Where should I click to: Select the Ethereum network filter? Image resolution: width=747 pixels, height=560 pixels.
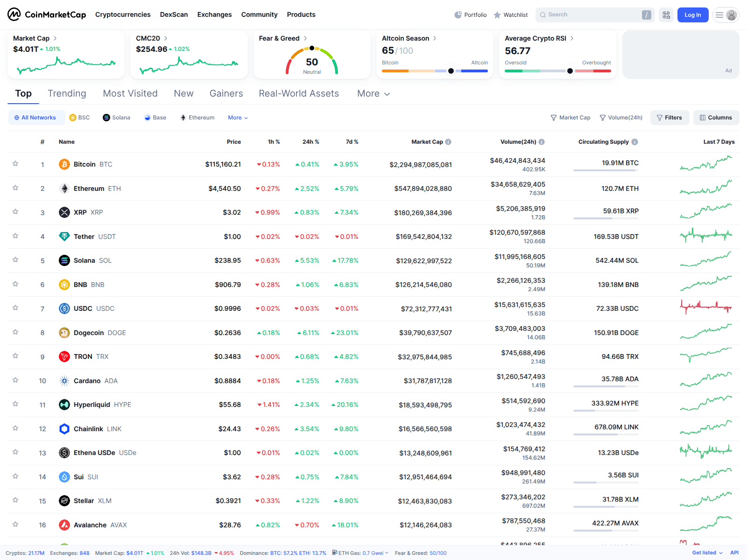tap(197, 118)
